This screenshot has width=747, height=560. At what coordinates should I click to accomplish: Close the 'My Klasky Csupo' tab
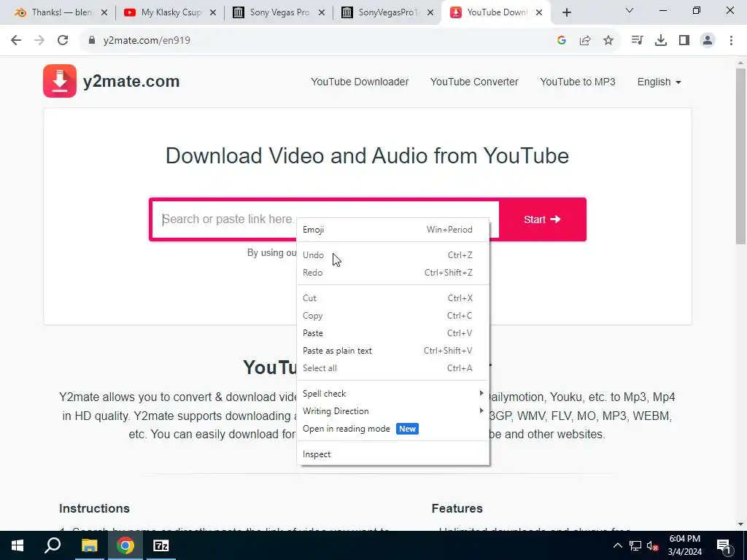pos(213,13)
